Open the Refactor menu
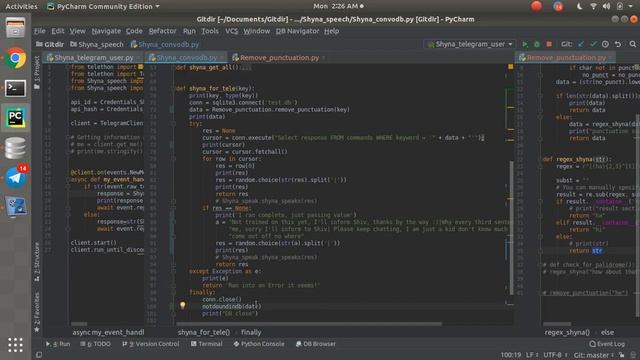Image resolution: width=640 pixels, height=360 pixels. (162, 31)
